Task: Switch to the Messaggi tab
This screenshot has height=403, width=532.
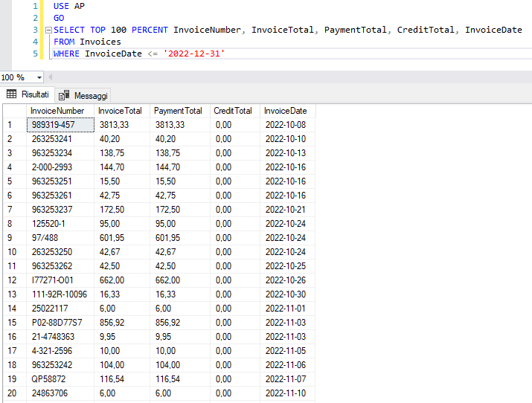Action: (x=83, y=96)
